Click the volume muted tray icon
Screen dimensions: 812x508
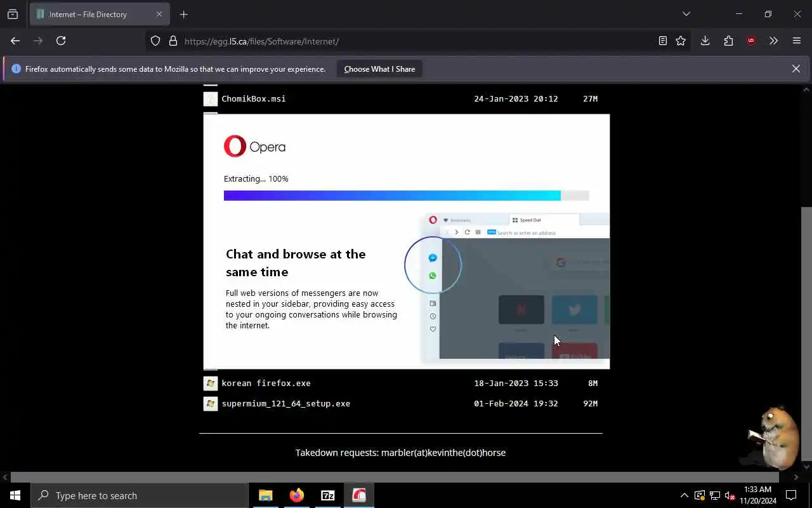point(730,495)
